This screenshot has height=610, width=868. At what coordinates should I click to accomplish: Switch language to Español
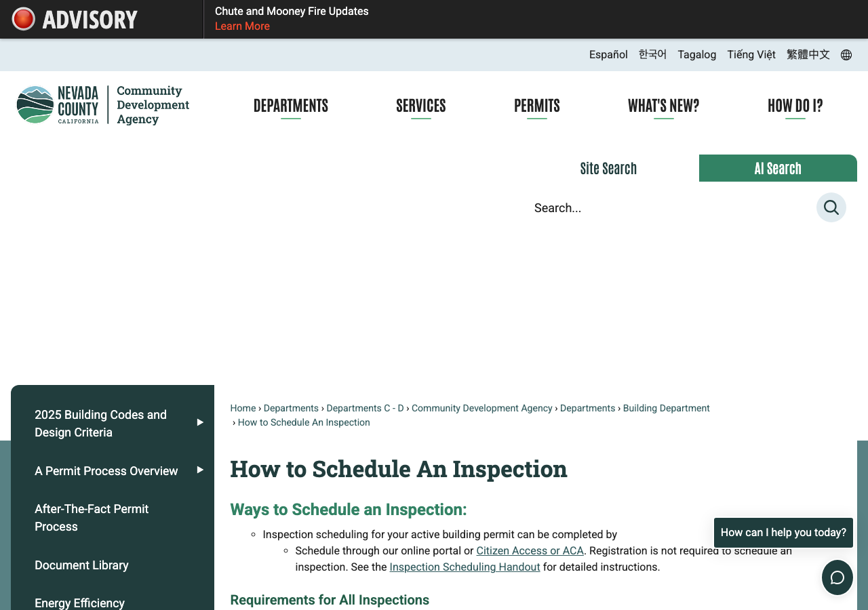[608, 55]
